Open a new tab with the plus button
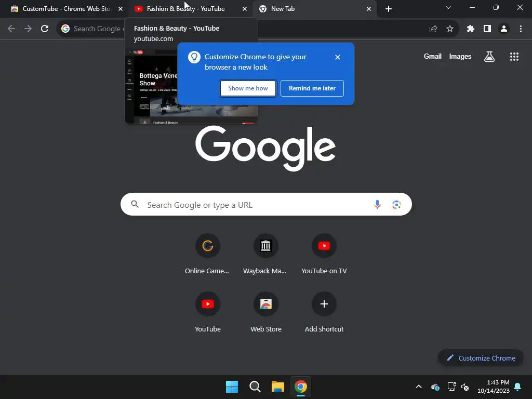This screenshot has height=399, width=532. [x=389, y=9]
